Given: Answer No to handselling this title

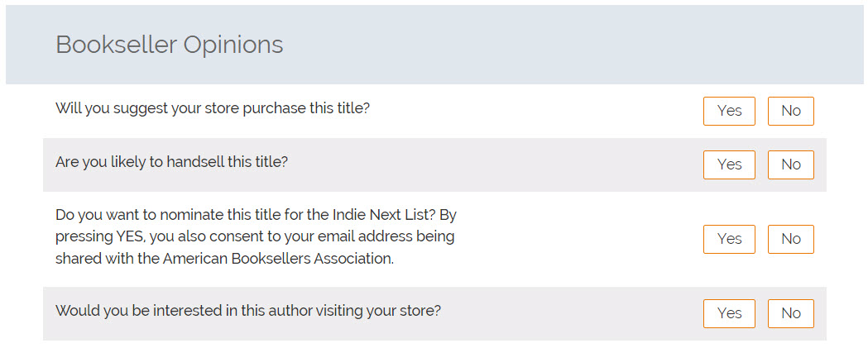Looking at the screenshot, I should (790, 164).
